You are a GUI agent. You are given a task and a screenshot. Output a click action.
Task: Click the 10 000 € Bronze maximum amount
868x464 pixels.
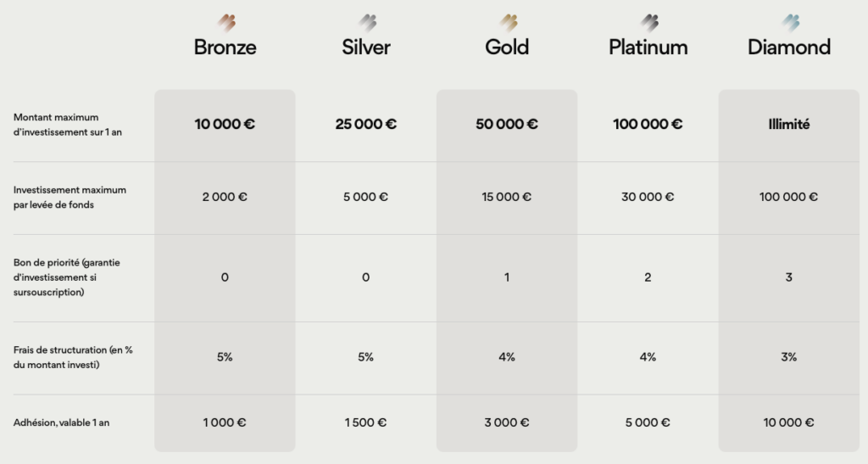(x=225, y=124)
